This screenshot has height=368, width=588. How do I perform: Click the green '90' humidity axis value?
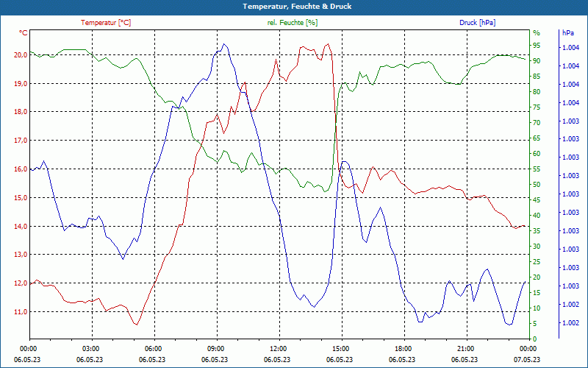coord(537,61)
